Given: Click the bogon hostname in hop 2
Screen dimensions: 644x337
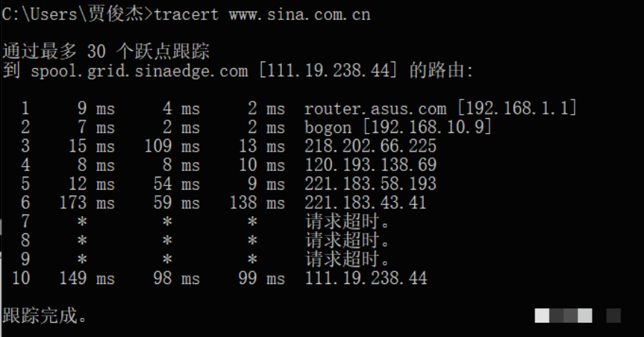Looking at the screenshot, I should click(x=328, y=128).
